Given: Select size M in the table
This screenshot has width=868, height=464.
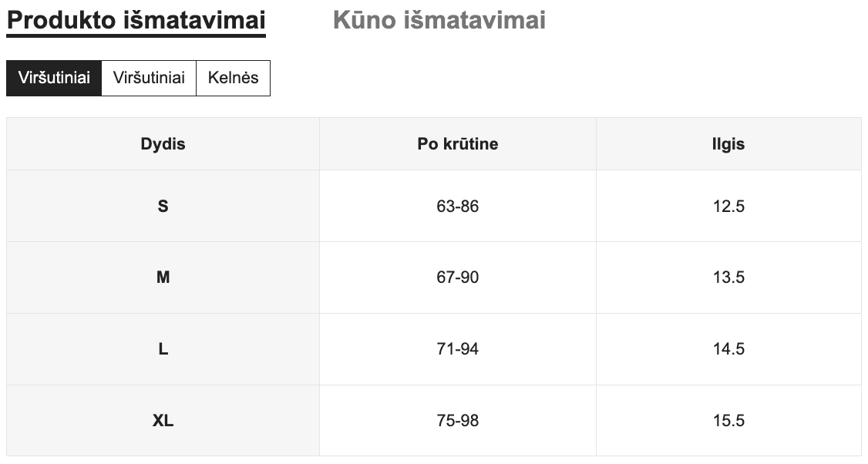Looking at the screenshot, I should tap(162, 277).
